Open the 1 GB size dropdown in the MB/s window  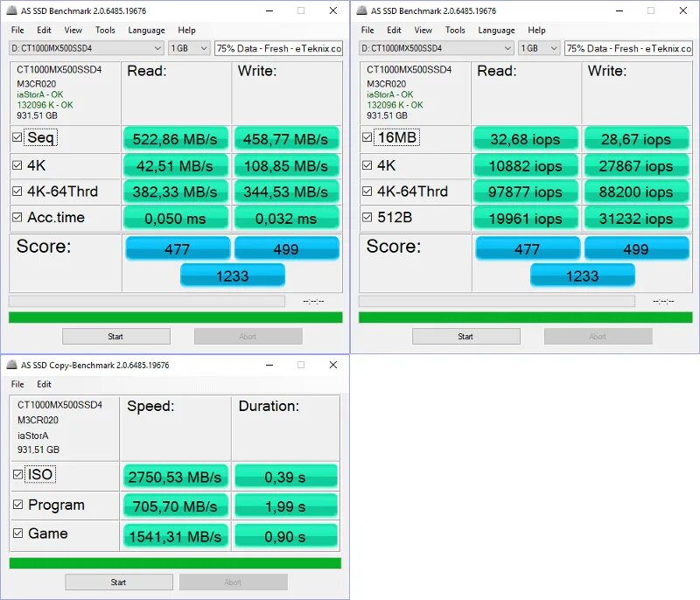pos(189,48)
